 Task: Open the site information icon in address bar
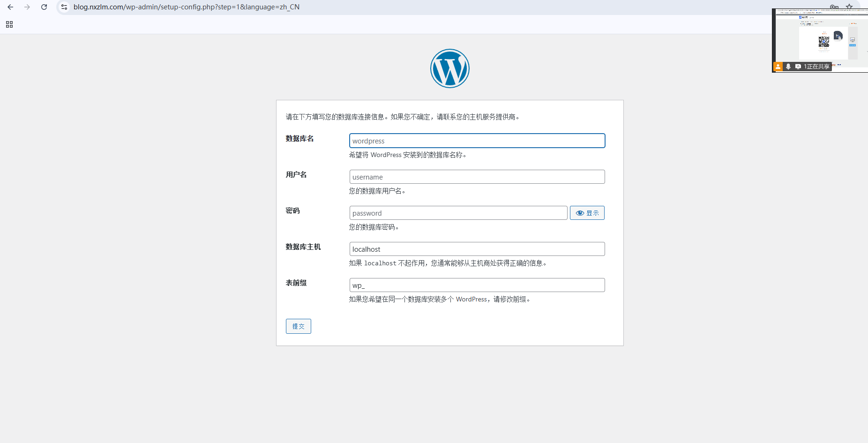[65, 7]
